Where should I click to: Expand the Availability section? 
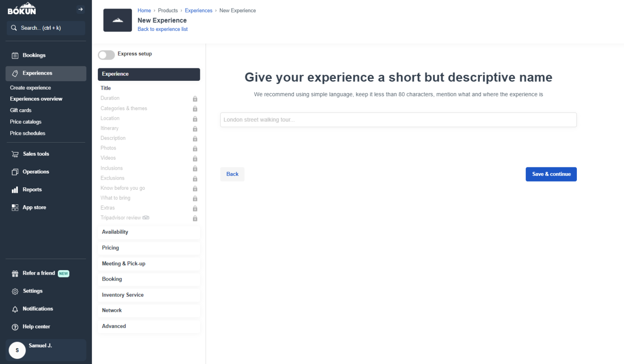pyautogui.click(x=149, y=232)
